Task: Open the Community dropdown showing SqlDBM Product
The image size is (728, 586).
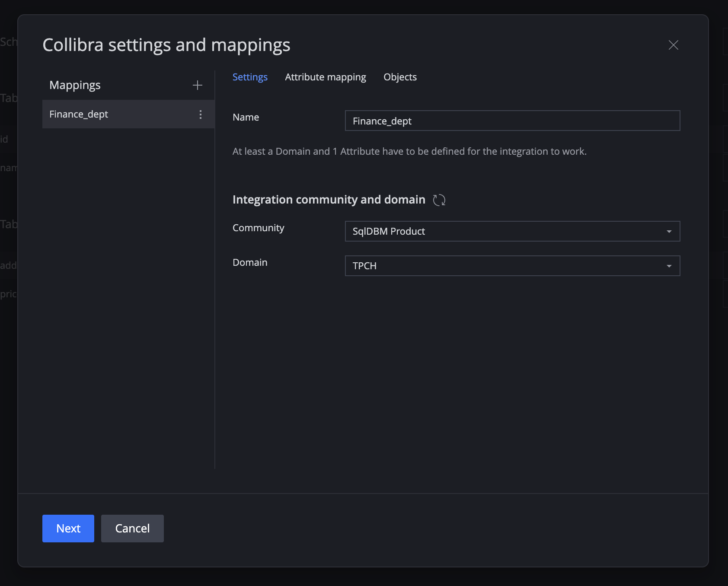Action: point(512,231)
